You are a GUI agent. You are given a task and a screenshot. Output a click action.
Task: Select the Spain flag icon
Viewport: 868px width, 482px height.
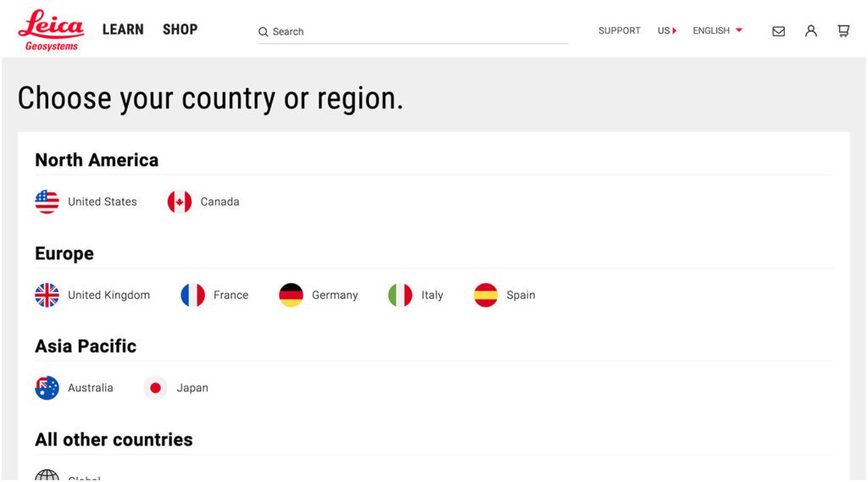point(486,295)
